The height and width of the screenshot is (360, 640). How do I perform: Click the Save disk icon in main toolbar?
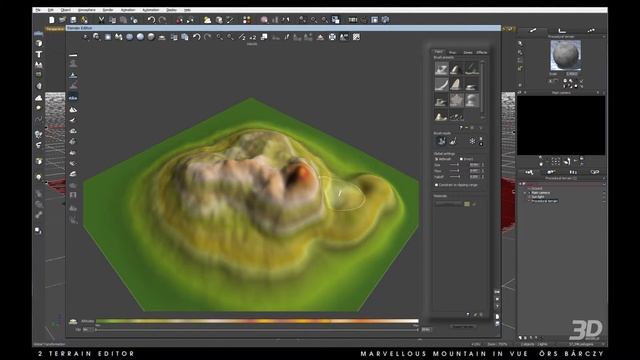coord(73,20)
